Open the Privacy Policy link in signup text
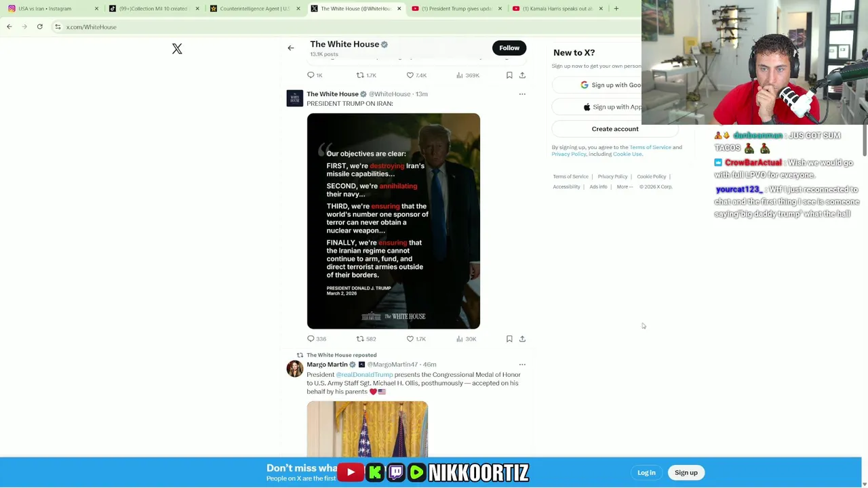The image size is (868, 488). [569, 154]
